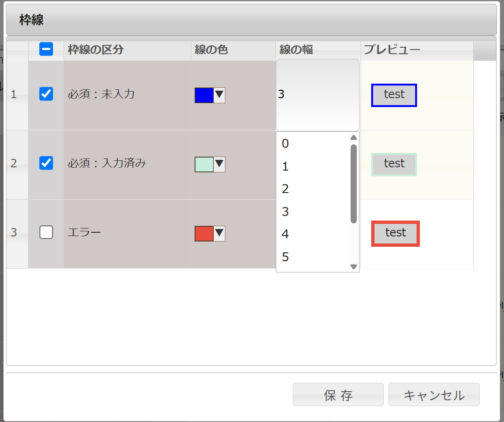
Task: Check the エラー row checkbox
Action: pyautogui.click(x=46, y=232)
